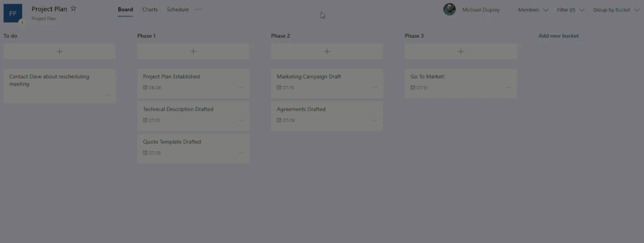Add task under Phase 3 plus
The width and height of the screenshot is (644, 243).
tap(461, 51)
